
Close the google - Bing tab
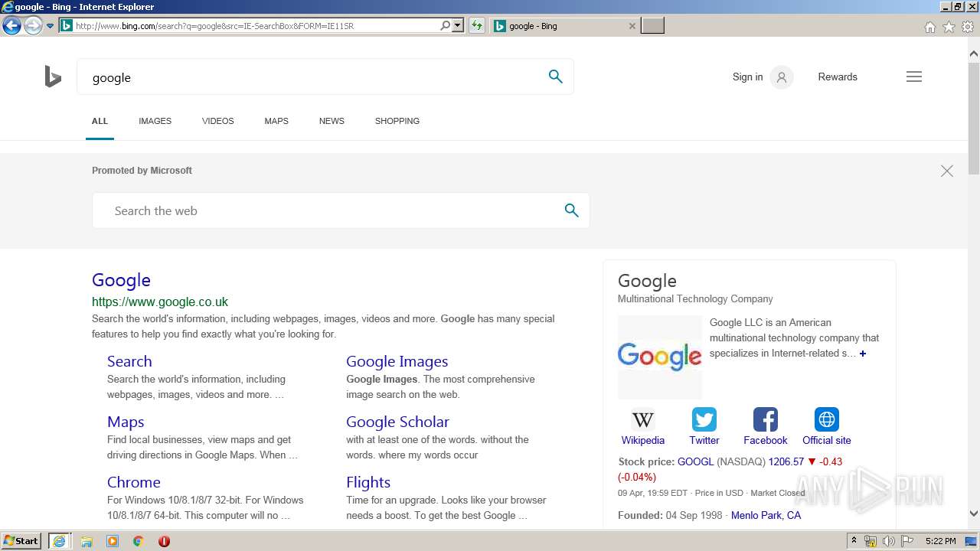pos(632,26)
